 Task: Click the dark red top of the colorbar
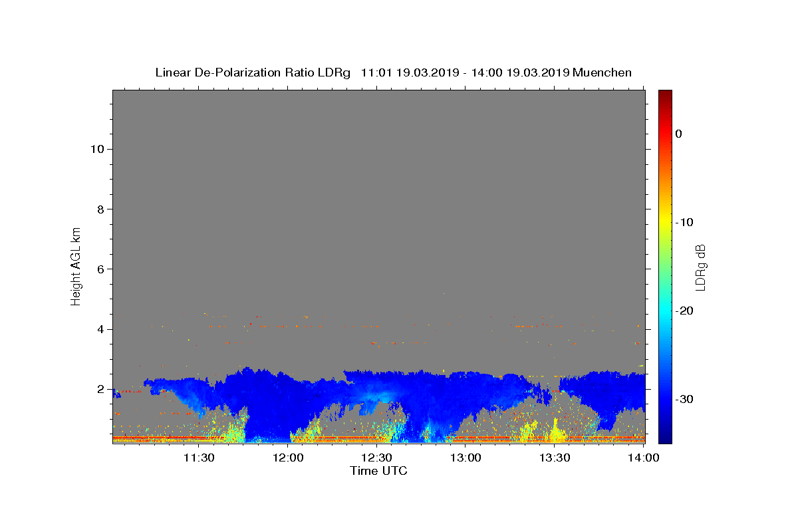coord(665,94)
